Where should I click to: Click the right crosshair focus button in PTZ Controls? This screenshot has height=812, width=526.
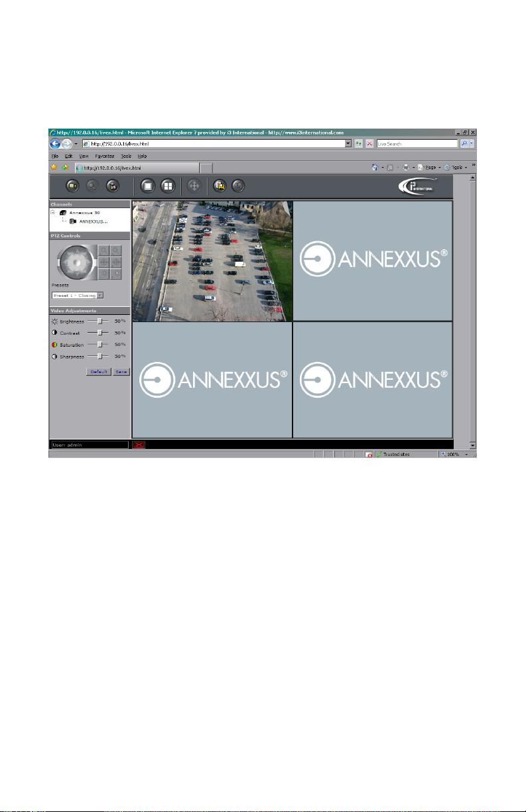[x=115, y=262]
